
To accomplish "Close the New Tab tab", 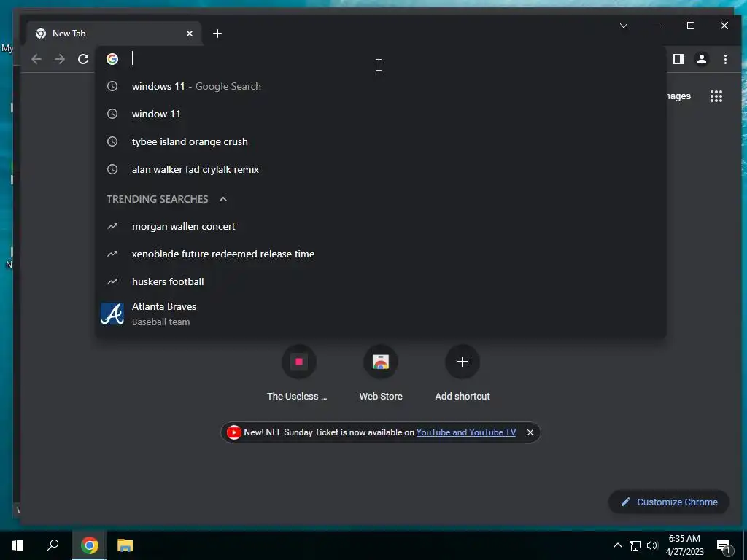I will click(x=190, y=34).
